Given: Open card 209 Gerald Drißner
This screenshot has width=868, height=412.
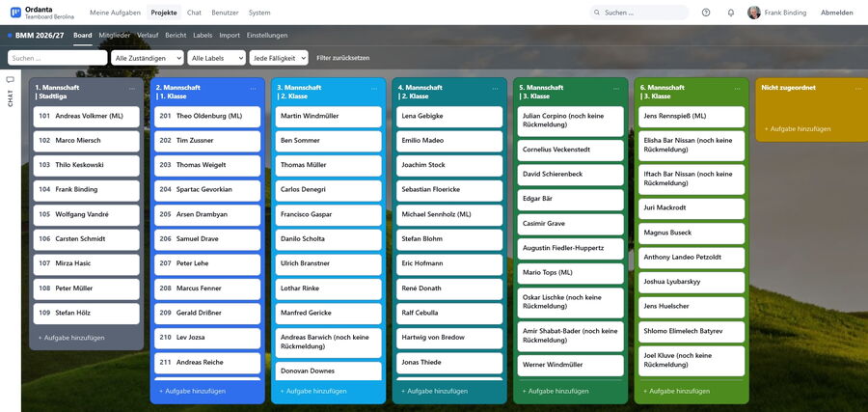Looking at the screenshot, I should tap(207, 313).
